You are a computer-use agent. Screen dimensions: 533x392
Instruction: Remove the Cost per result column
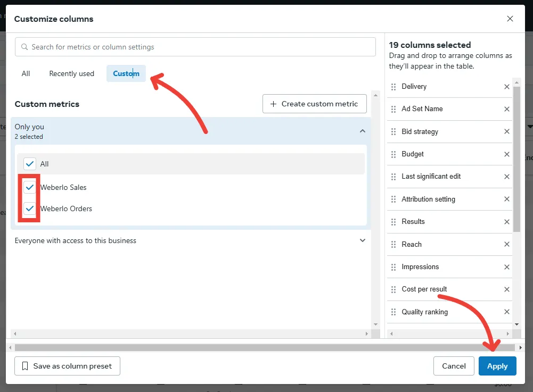pos(506,289)
